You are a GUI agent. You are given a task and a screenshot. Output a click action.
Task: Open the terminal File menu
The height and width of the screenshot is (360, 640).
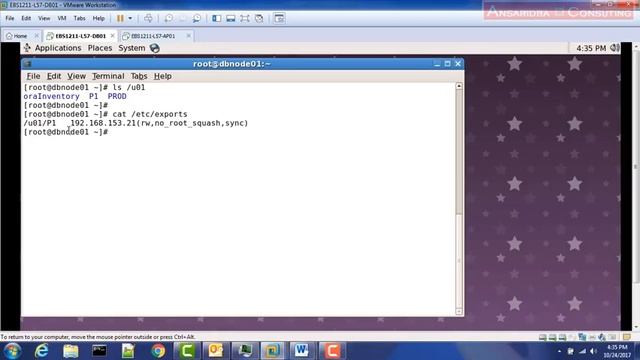pyautogui.click(x=33, y=76)
